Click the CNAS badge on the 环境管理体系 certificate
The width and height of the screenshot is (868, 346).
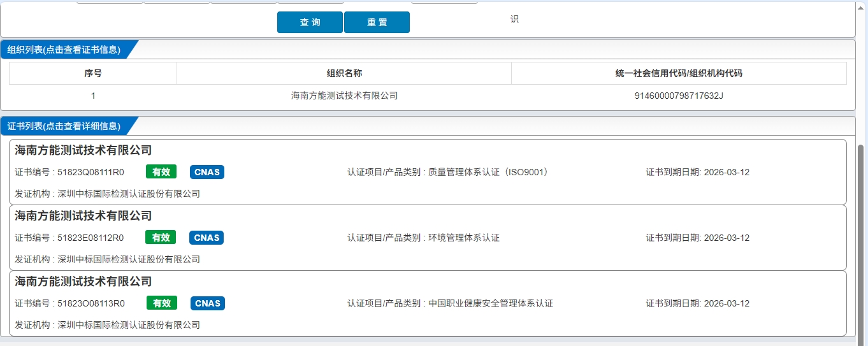(x=207, y=238)
